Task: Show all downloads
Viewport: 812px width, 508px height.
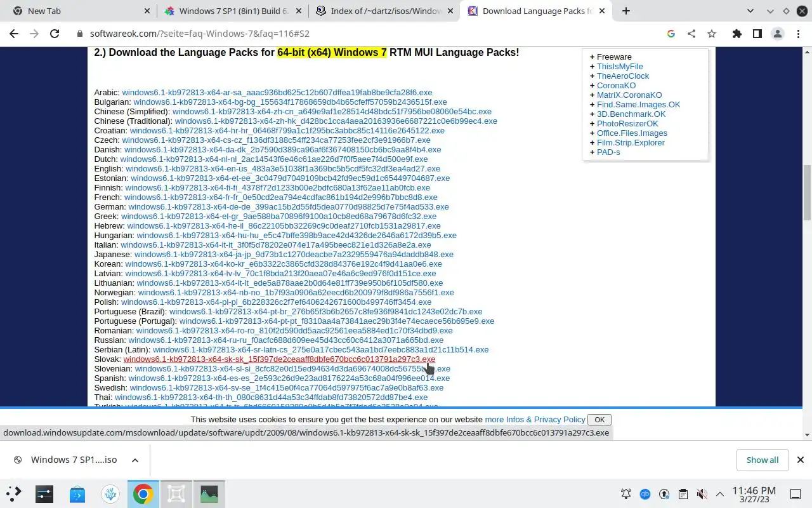Action: [x=763, y=460]
